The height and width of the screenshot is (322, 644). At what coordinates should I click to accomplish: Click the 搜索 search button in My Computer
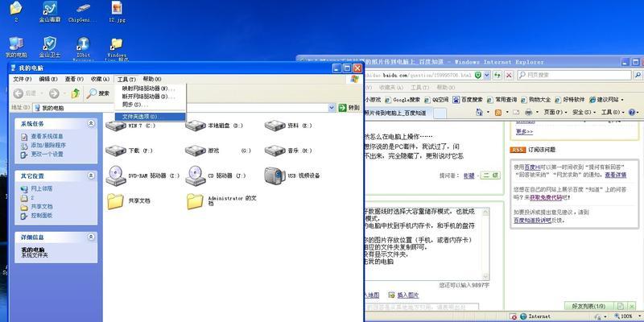click(97, 93)
